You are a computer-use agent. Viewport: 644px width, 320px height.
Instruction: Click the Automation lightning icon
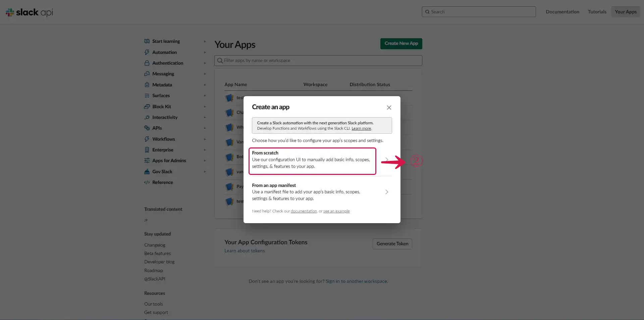147,52
